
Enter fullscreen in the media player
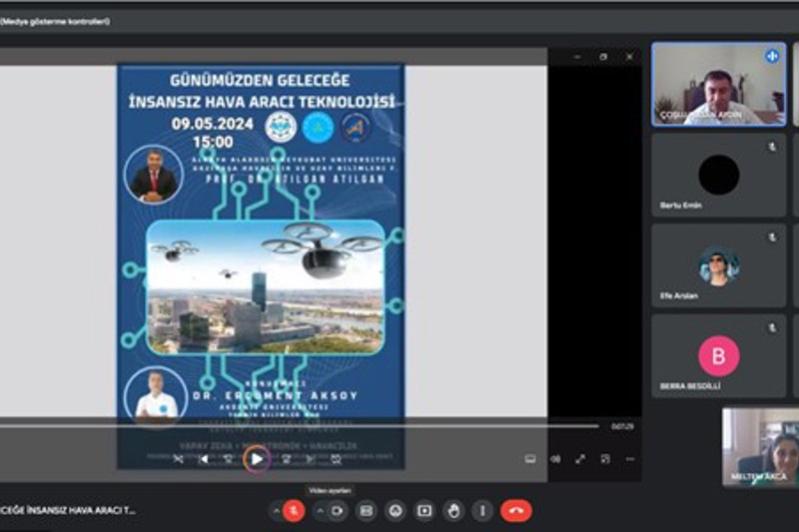pos(580,459)
